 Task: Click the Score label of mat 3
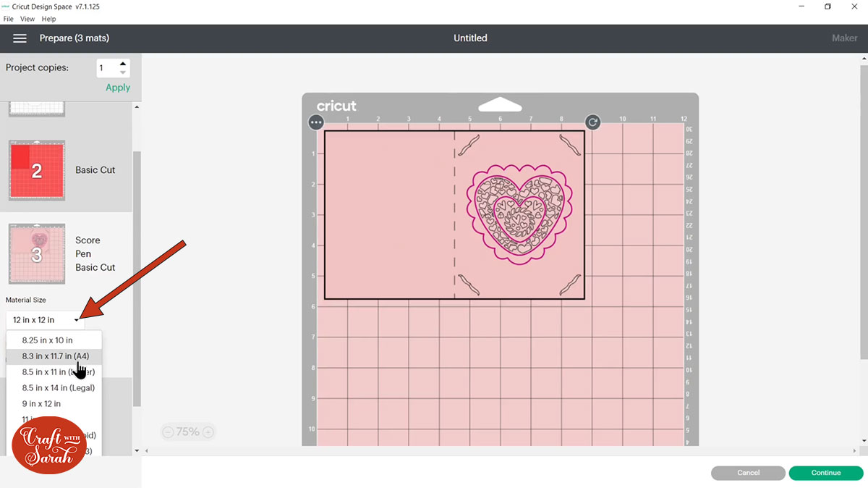(88, 240)
